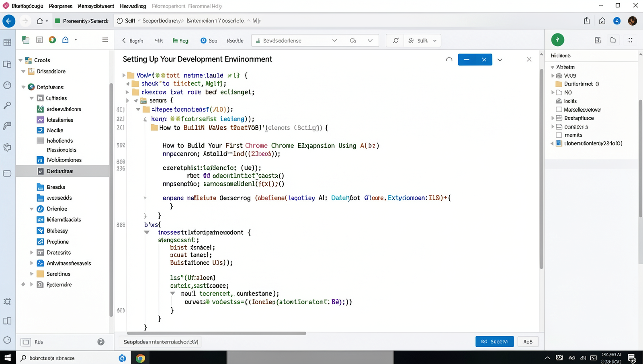Screen dimensions: 643x364
Task: Click the blue Snecrvi button
Action: click(x=494, y=342)
